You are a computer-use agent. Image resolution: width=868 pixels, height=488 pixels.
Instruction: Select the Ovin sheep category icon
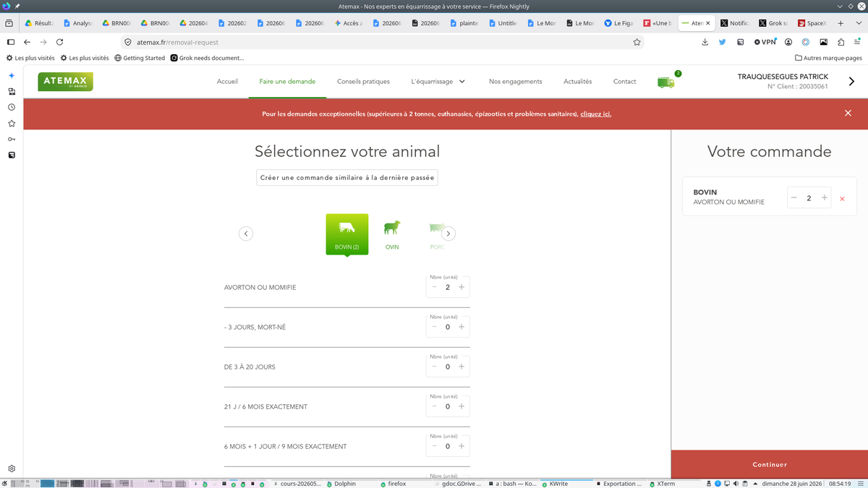click(392, 234)
